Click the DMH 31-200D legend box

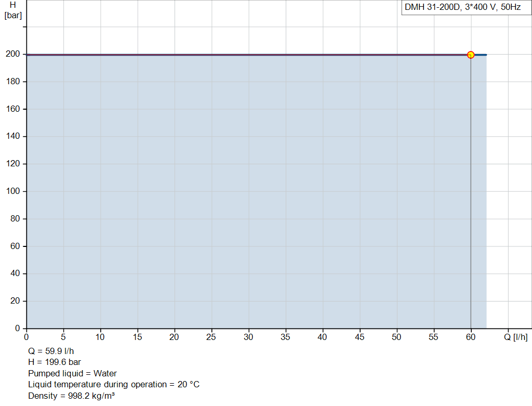[x=467, y=7]
